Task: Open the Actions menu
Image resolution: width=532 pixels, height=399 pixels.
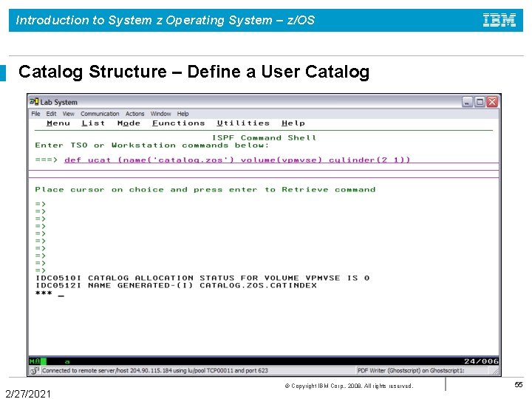Action: tap(134, 114)
